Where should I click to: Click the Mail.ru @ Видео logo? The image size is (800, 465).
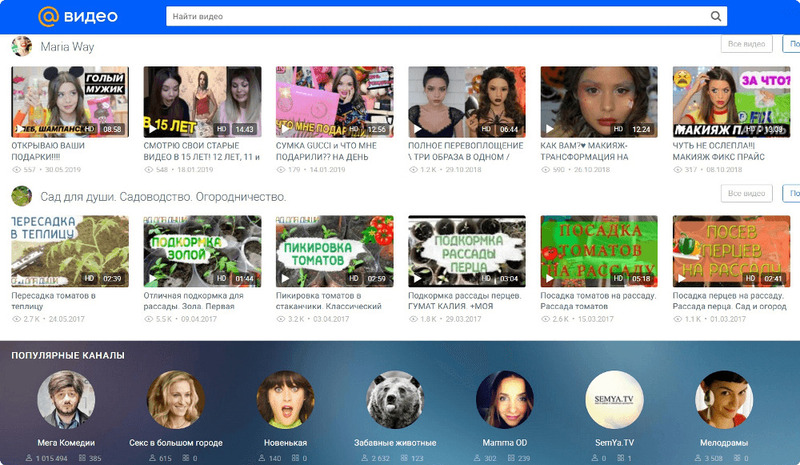[x=78, y=16]
